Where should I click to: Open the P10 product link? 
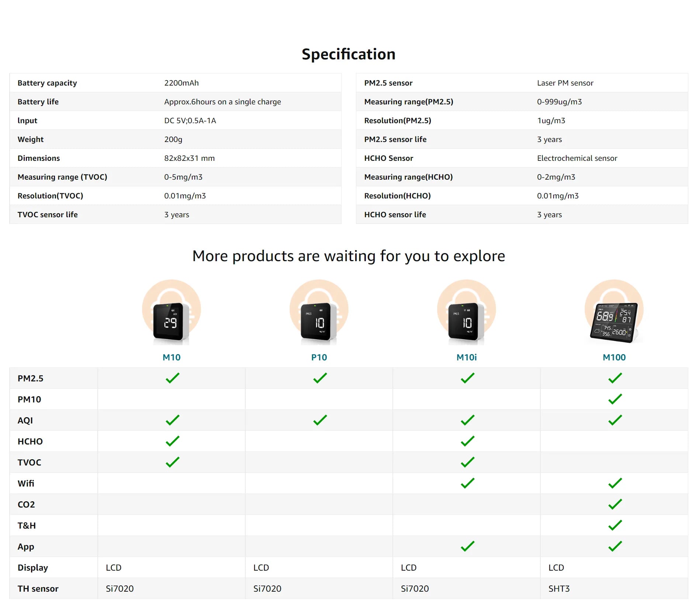pos(319,357)
